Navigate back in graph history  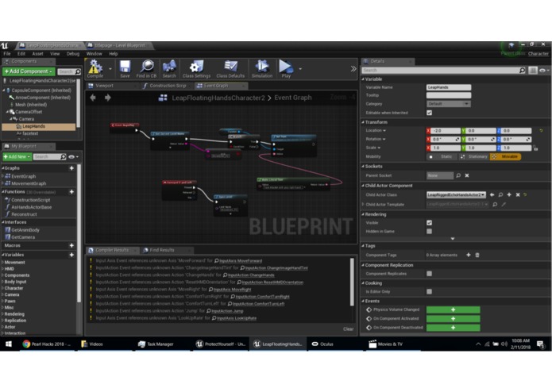(93, 98)
